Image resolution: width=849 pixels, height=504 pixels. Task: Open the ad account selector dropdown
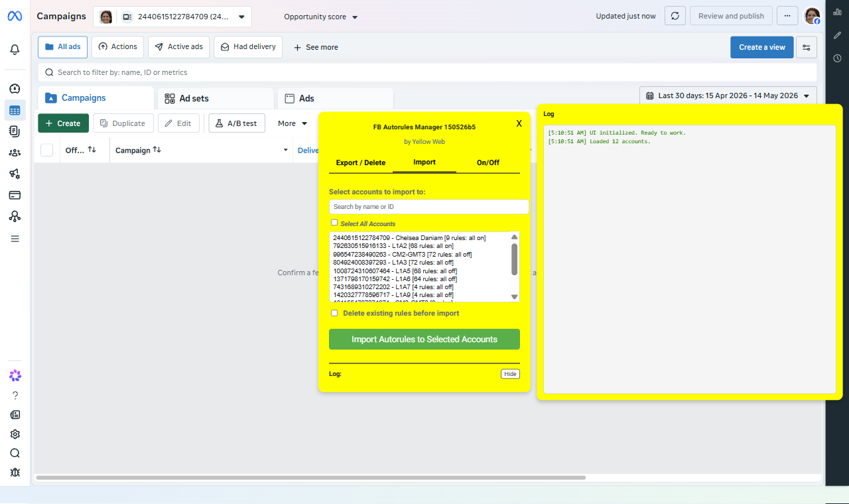pos(172,17)
